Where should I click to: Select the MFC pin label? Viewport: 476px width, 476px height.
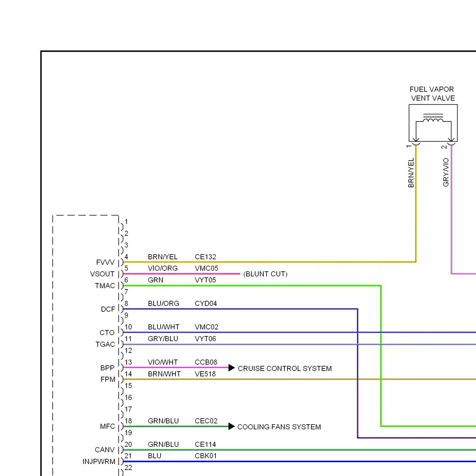pyautogui.click(x=108, y=426)
